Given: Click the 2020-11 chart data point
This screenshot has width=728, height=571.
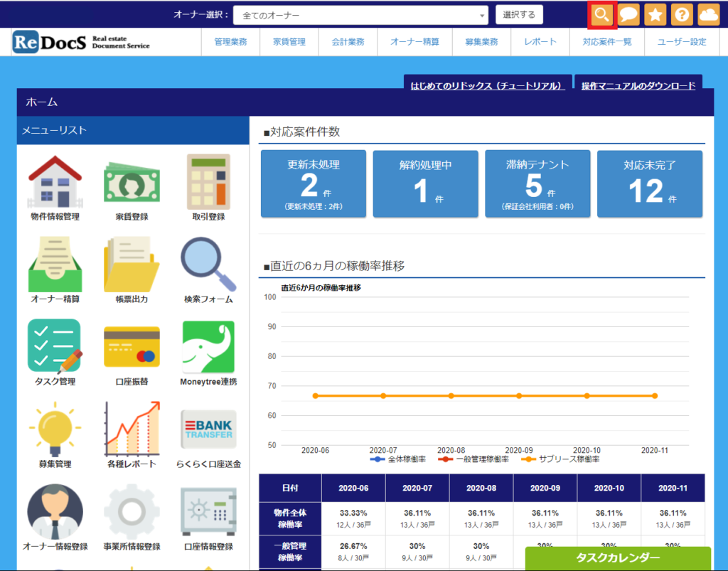Looking at the screenshot, I should click(x=655, y=396).
